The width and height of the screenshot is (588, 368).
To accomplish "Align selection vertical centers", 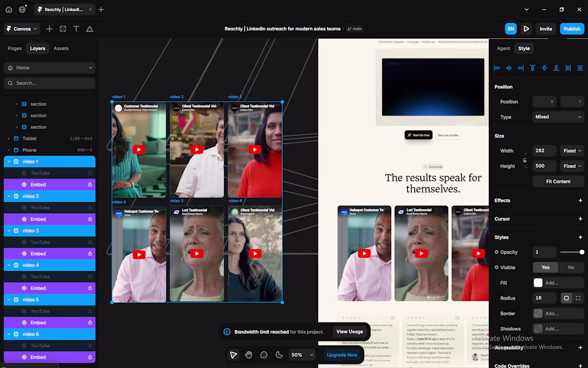I will [545, 68].
